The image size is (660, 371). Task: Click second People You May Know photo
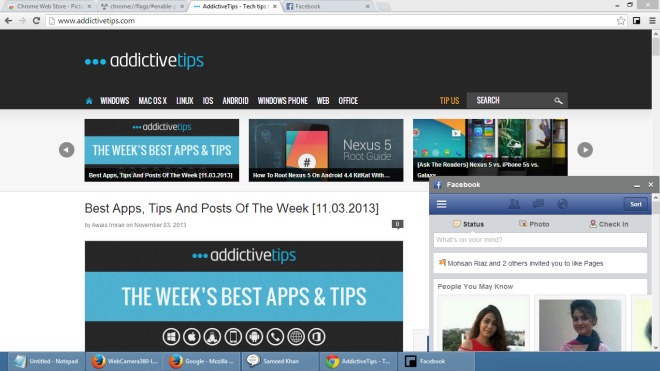click(x=580, y=325)
